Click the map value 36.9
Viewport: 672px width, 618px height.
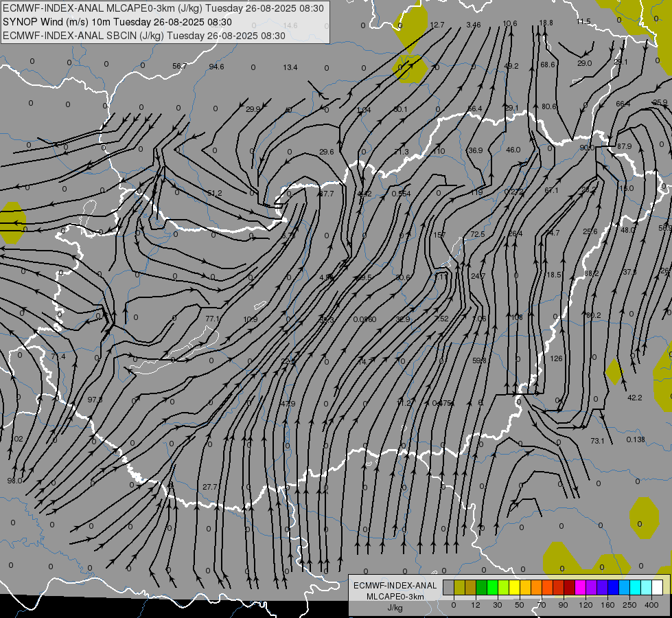(476, 150)
